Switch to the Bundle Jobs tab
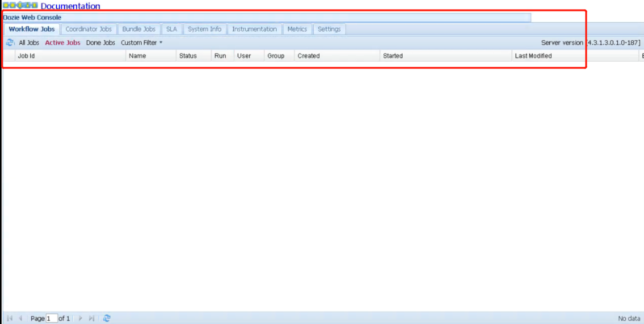Viewport: 644px width, 324px height. click(x=139, y=29)
